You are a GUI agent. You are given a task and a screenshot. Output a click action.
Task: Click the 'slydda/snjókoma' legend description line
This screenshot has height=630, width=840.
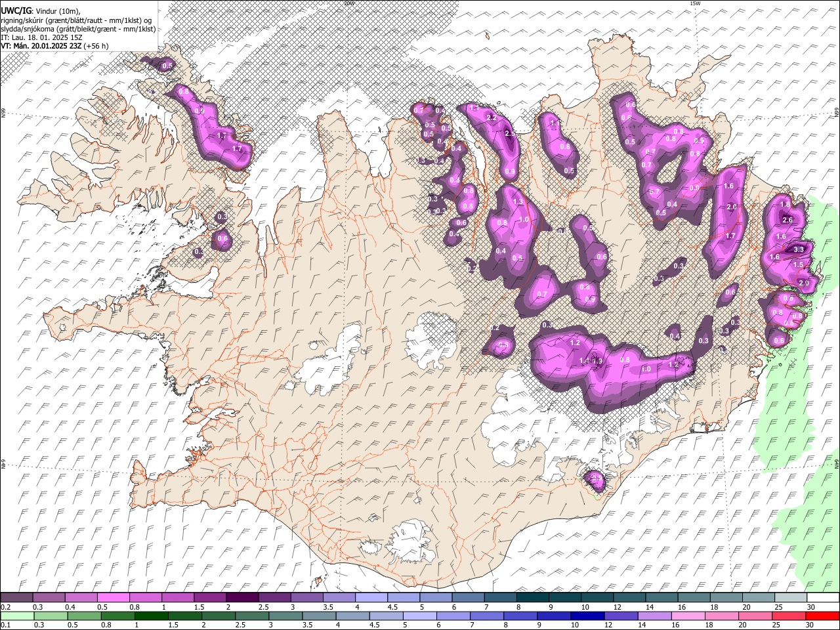(78, 29)
